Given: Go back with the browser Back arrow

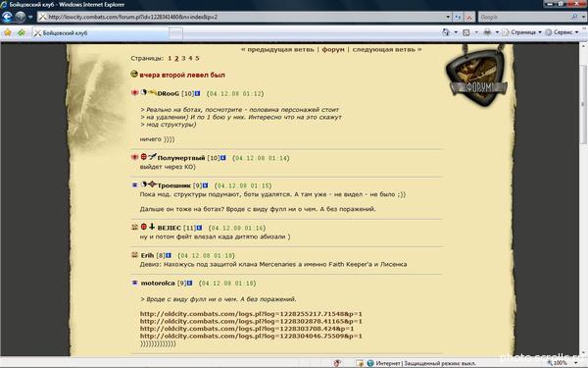Looking at the screenshot, I should (x=7, y=17).
